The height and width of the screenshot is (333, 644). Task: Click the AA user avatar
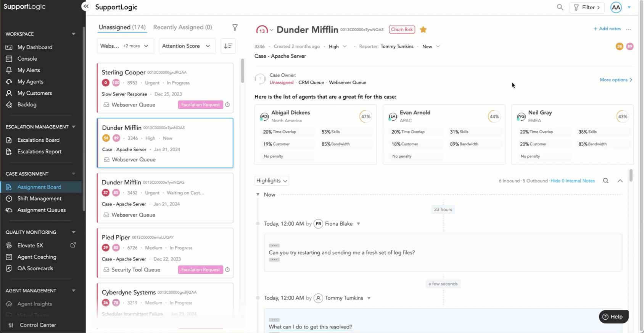click(x=616, y=7)
